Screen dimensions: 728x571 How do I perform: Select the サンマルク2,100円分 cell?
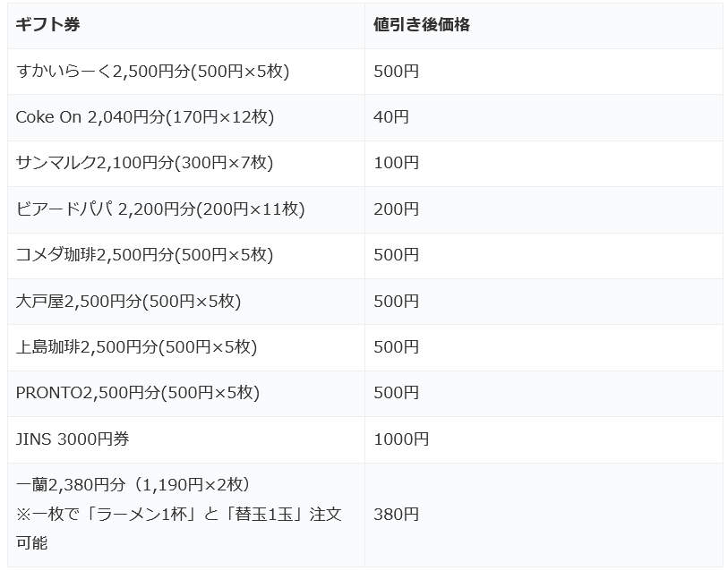coord(185,164)
